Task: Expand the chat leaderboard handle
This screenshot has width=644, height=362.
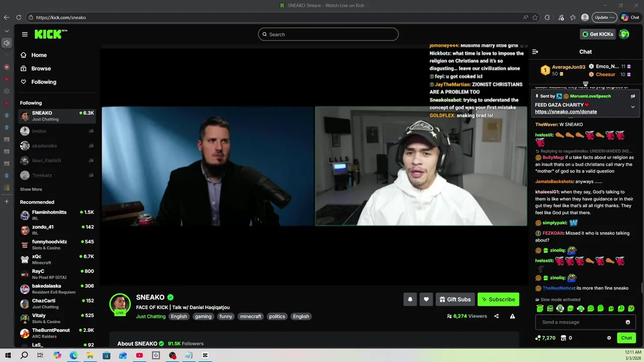Action: (x=586, y=83)
